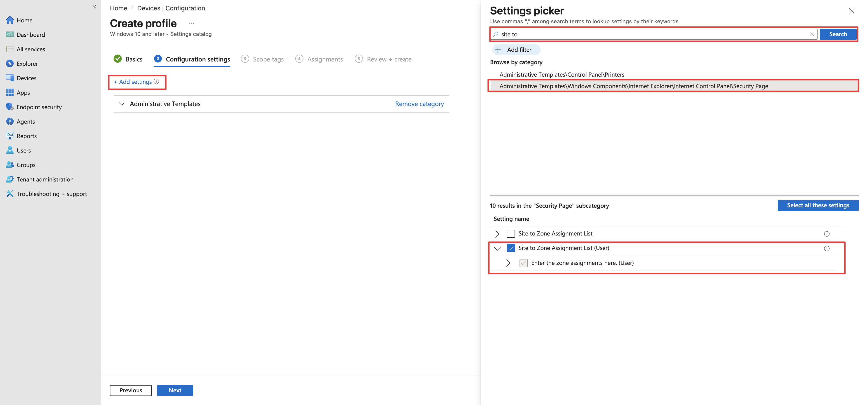Image resolution: width=868 pixels, height=405 pixels.
Task: Show the Add settings info tooltip icon
Action: pos(156,81)
